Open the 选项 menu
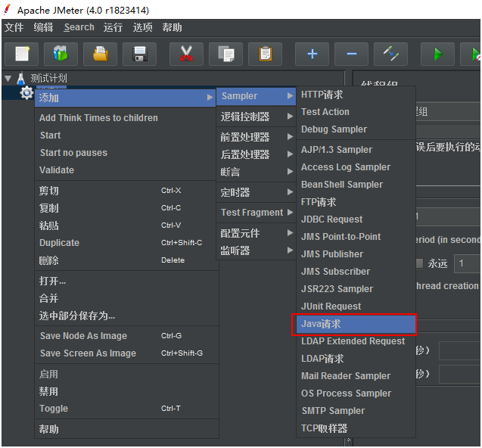The width and height of the screenshot is (482, 448). tap(142, 28)
